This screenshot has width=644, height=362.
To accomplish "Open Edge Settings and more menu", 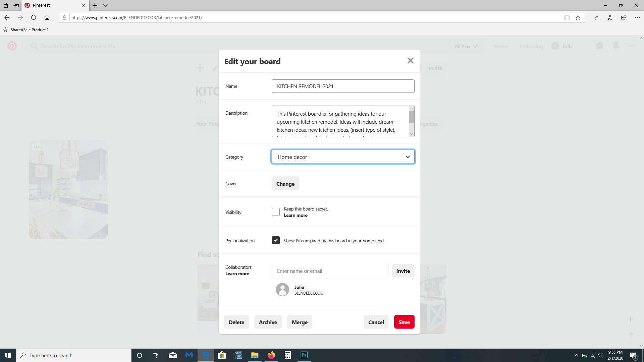I will 637,18.
